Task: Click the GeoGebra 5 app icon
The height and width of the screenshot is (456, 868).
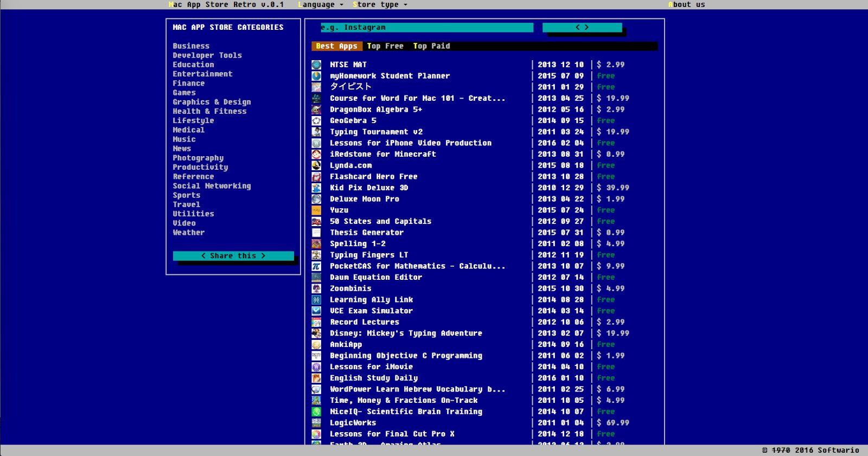Action: coord(316,120)
